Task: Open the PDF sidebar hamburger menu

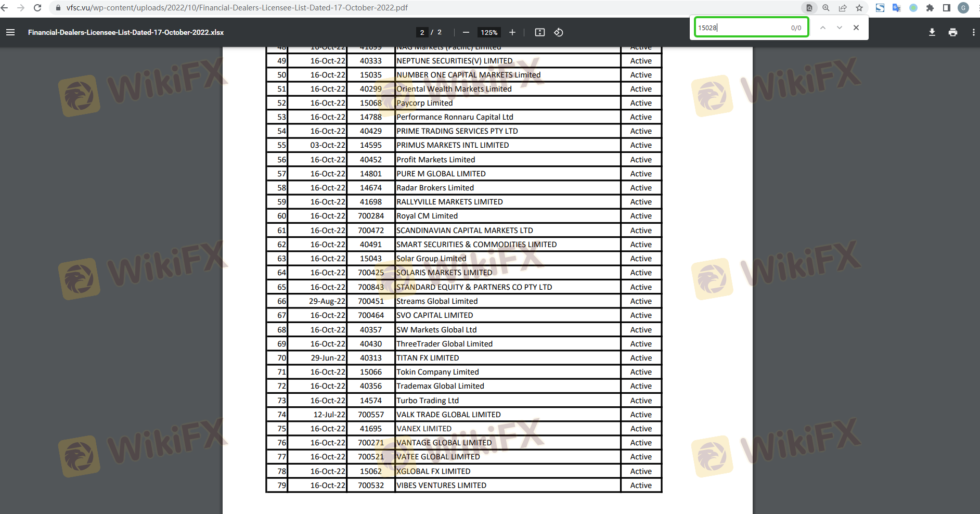Action: point(10,32)
